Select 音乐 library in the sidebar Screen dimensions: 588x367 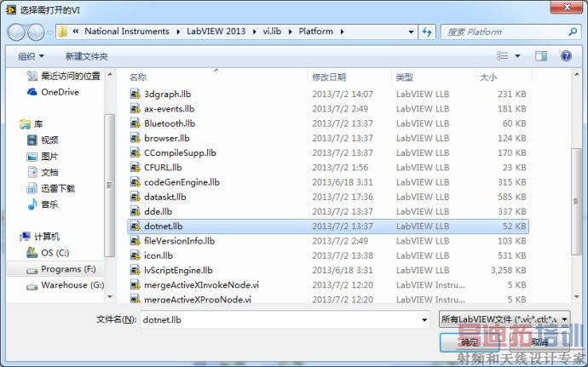(43, 204)
